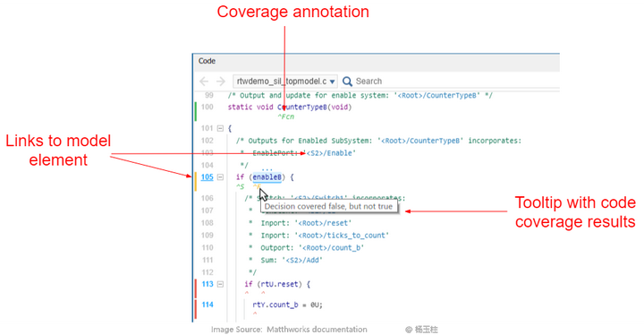This screenshot has height=335, width=644.
Task: Click the Search magnifier icon
Action: click(x=347, y=82)
